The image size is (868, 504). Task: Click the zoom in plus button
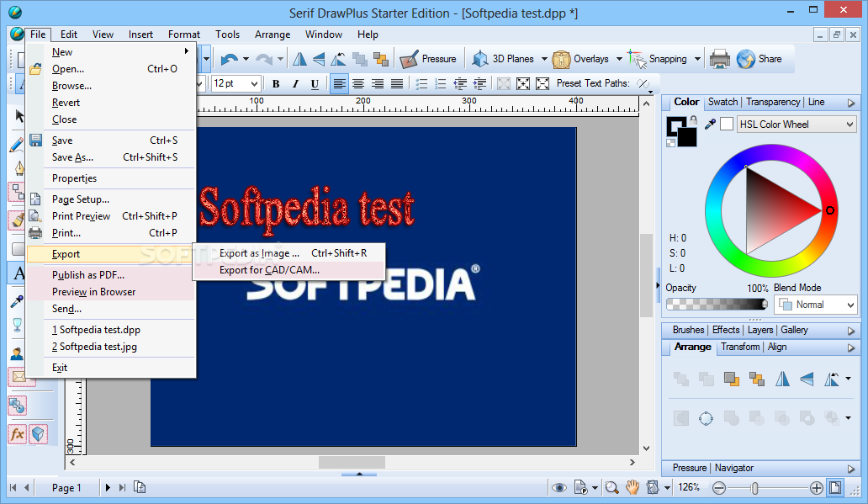(817, 488)
